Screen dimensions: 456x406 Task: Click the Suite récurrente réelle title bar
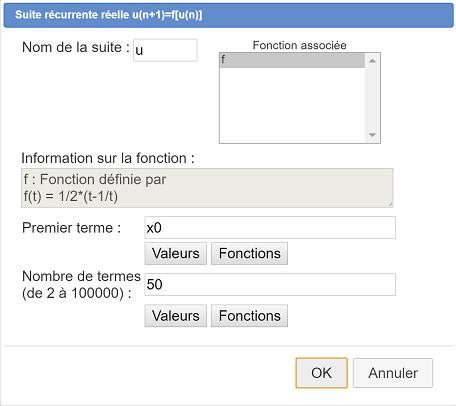(228, 15)
